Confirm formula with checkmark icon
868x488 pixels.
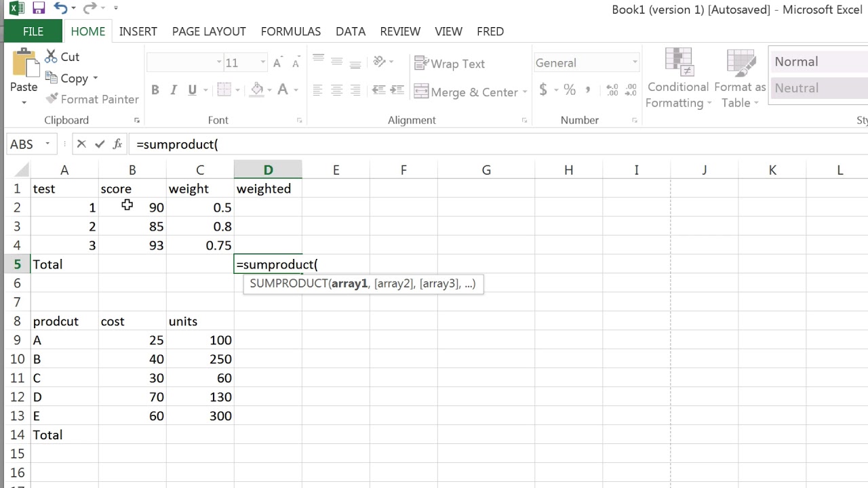[100, 144]
